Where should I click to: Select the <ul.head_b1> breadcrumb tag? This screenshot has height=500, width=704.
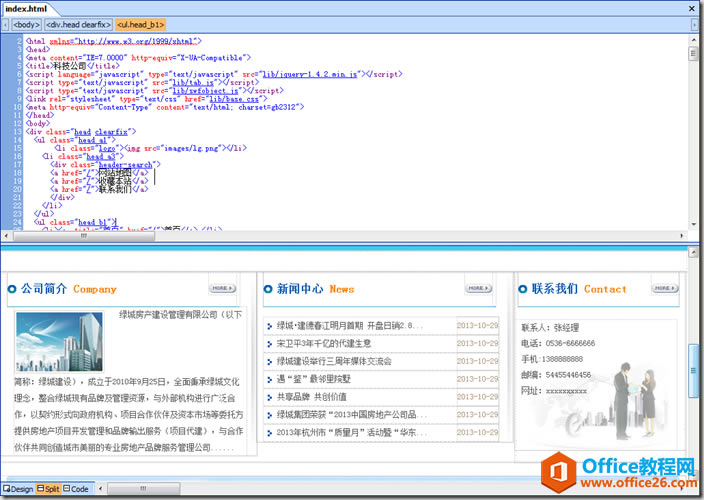coord(140,24)
